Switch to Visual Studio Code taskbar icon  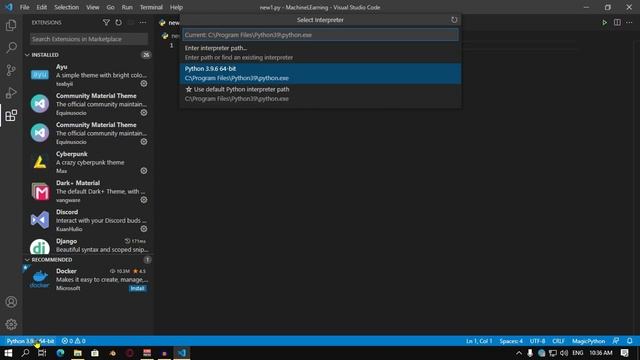pos(182,353)
